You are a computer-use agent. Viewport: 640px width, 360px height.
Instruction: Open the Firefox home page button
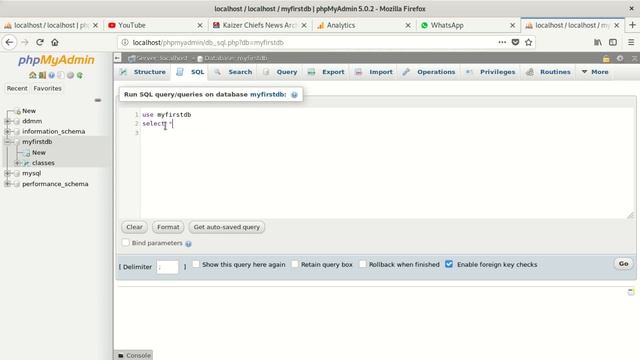point(55,42)
